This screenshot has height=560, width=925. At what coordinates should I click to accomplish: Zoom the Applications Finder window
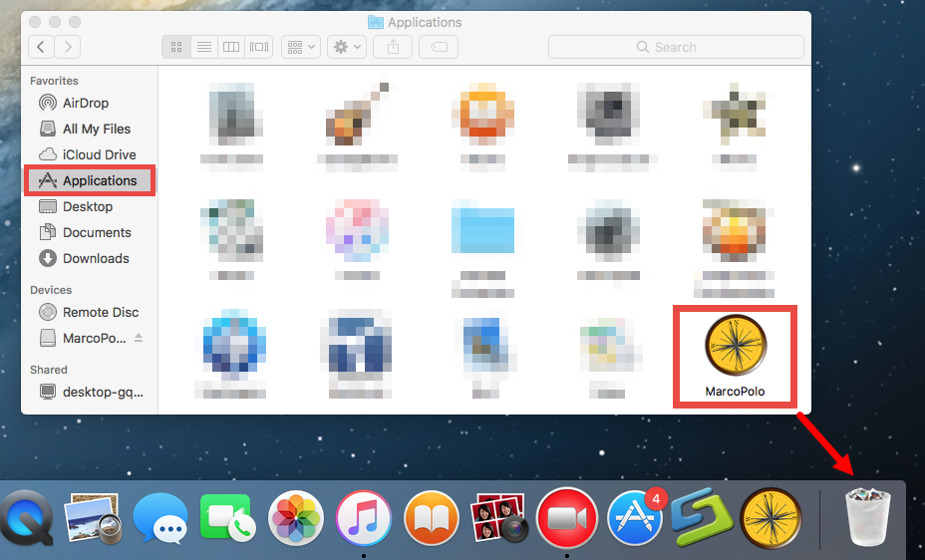pos(75,22)
